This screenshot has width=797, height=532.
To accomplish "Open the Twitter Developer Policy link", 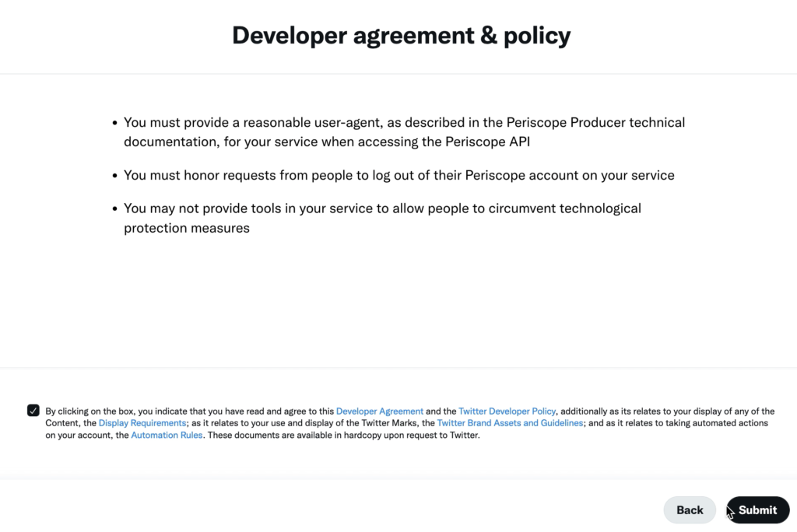I will tap(507, 411).
